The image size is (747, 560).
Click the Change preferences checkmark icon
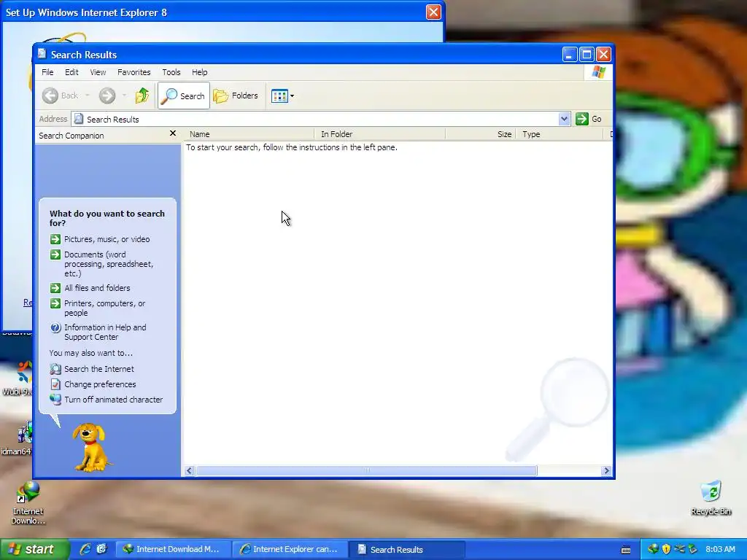click(55, 384)
